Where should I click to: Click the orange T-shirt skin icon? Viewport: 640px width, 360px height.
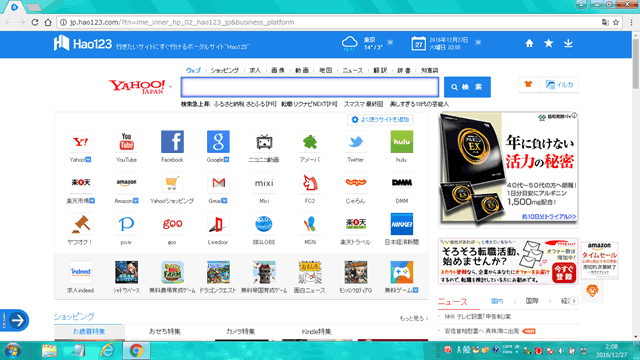pos(529,84)
